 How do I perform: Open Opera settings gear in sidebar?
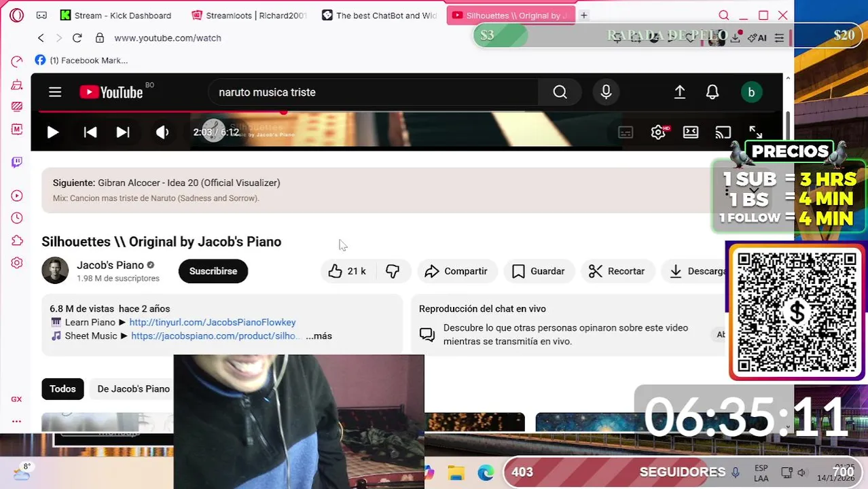17,263
